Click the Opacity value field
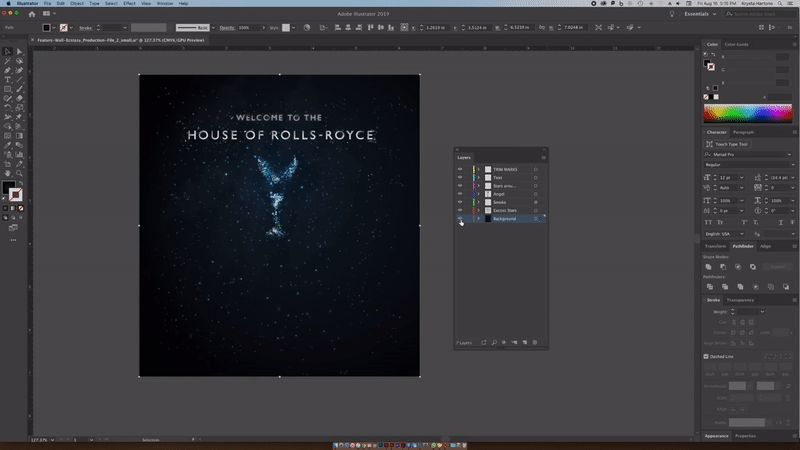This screenshot has height=450, width=800. click(248, 28)
